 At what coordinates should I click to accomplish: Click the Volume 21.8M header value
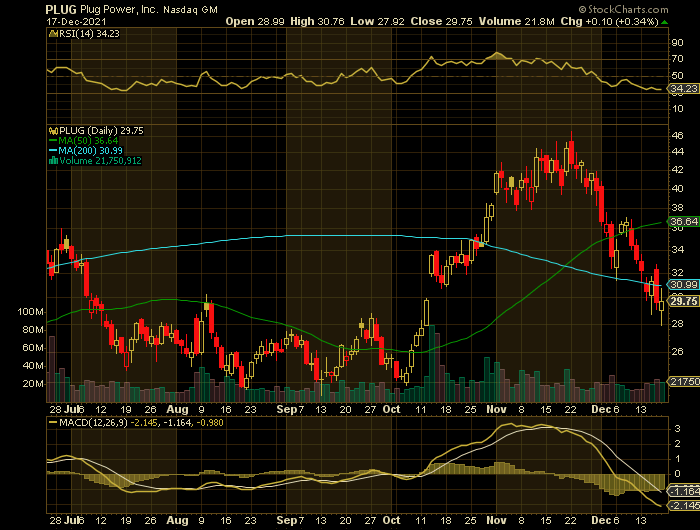(517, 21)
